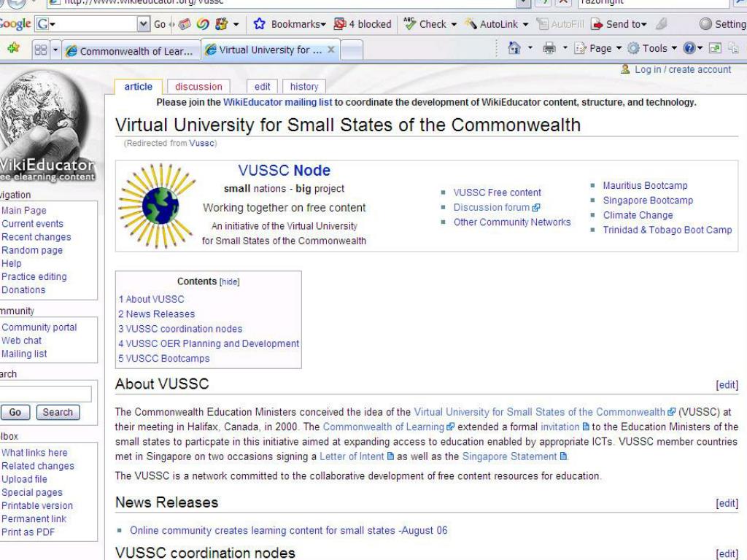Click the wiki sidebar search input field
The height and width of the screenshot is (560, 747).
[46, 394]
